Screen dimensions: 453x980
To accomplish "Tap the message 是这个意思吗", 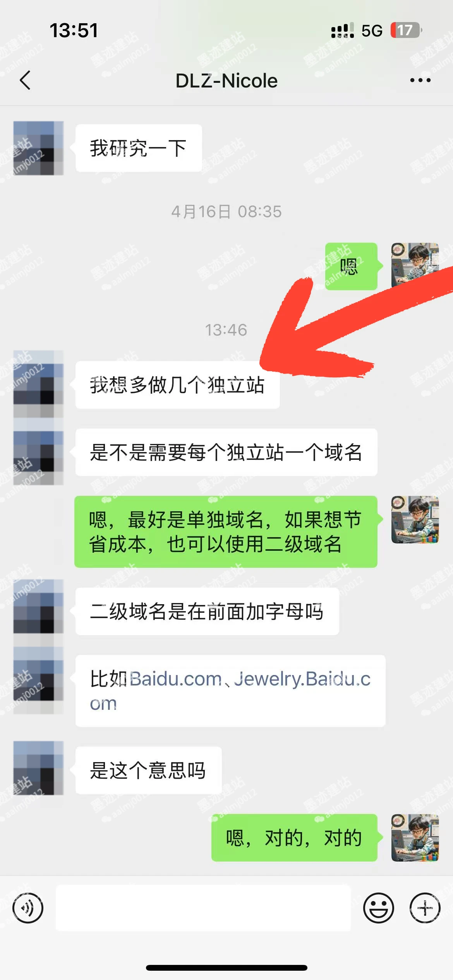I will (x=148, y=770).
